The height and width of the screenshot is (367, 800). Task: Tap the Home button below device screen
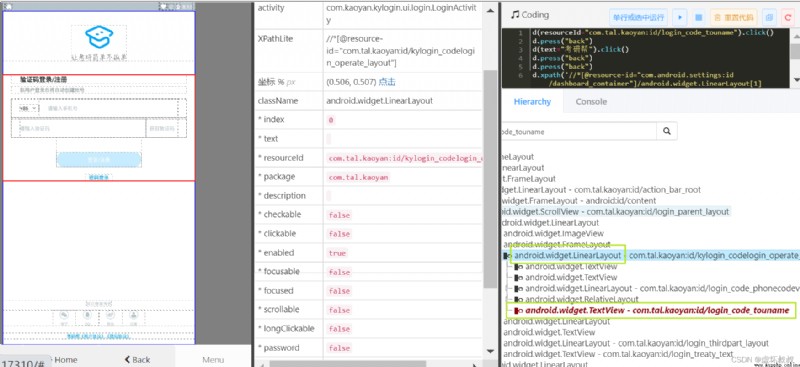(65, 360)
